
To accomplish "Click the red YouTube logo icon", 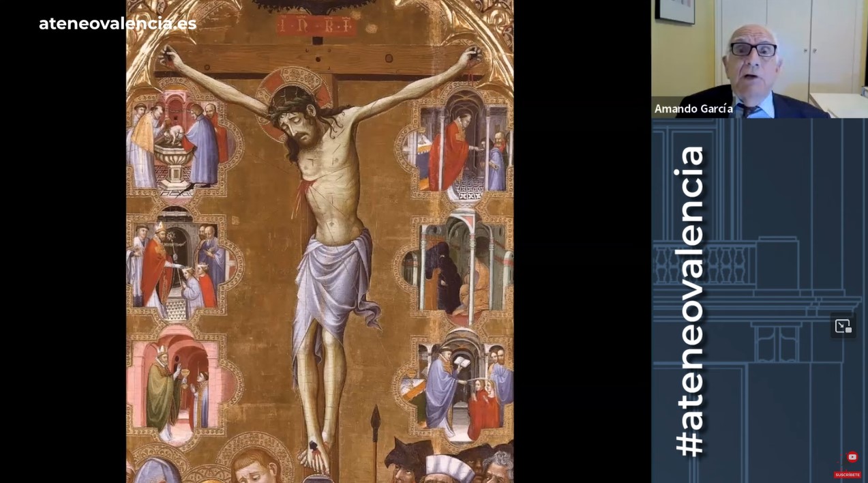I will tap(852, 457).
